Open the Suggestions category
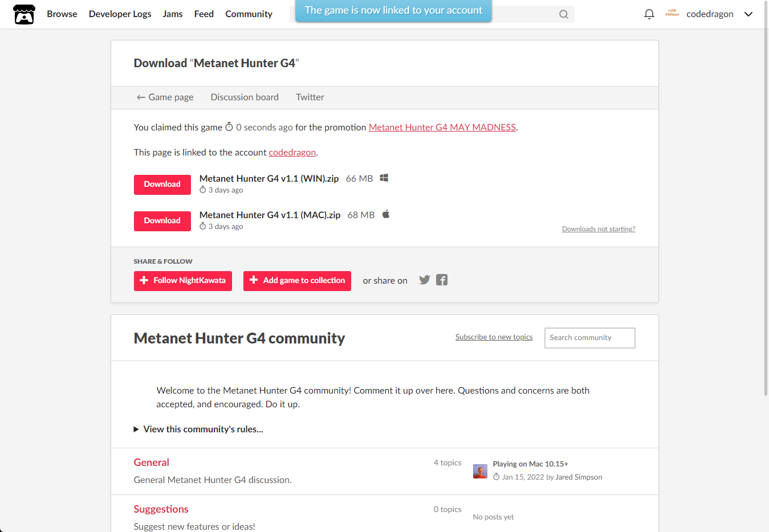Screen dimensions: 769x532 click(161, 509)
